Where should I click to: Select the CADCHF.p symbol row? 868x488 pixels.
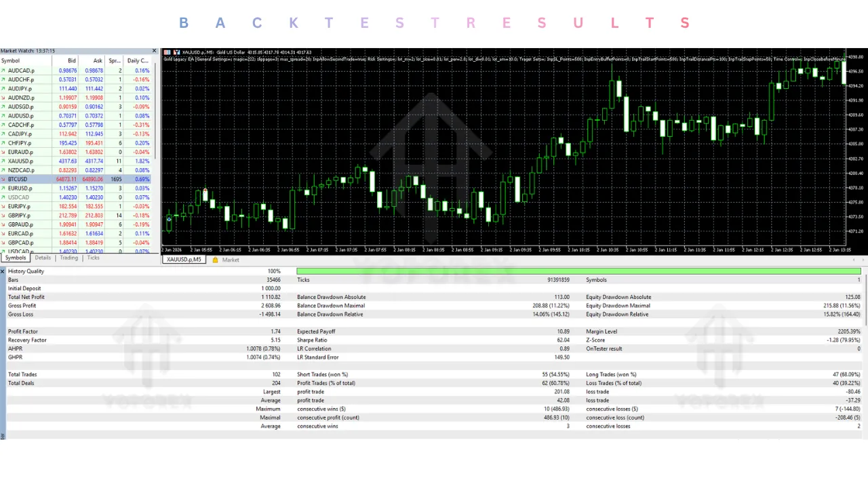tap(76, 125)
